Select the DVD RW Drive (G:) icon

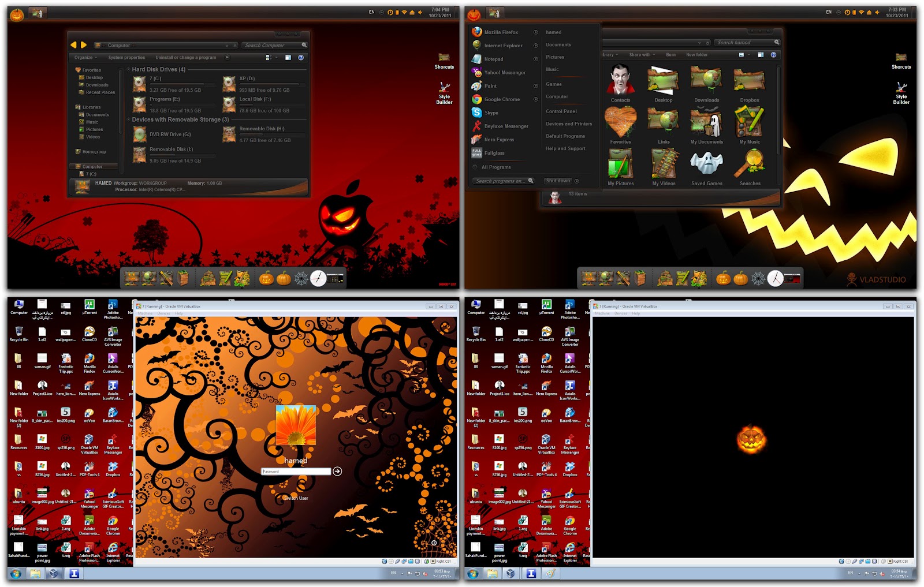tap(140, 134)
